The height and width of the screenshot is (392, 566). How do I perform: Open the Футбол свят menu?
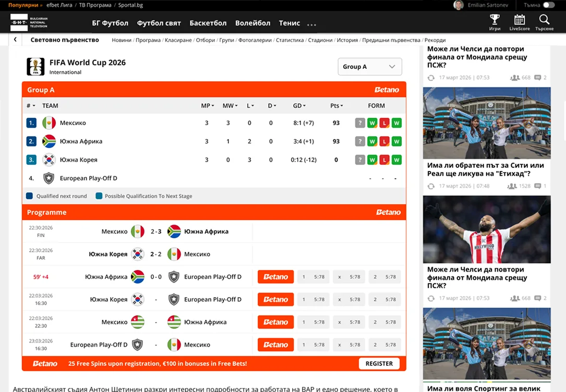coord(159,23)
